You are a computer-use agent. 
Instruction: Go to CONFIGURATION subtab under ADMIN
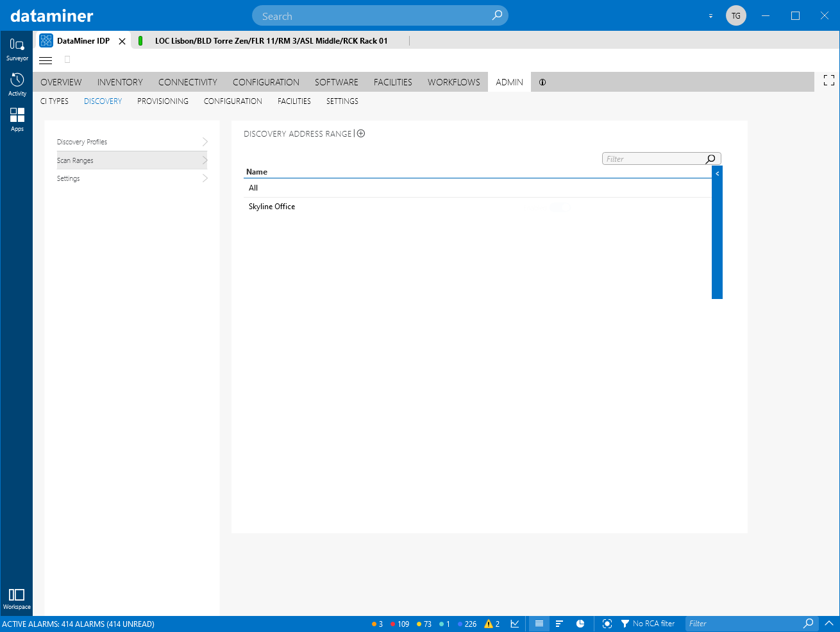[233, 101]
